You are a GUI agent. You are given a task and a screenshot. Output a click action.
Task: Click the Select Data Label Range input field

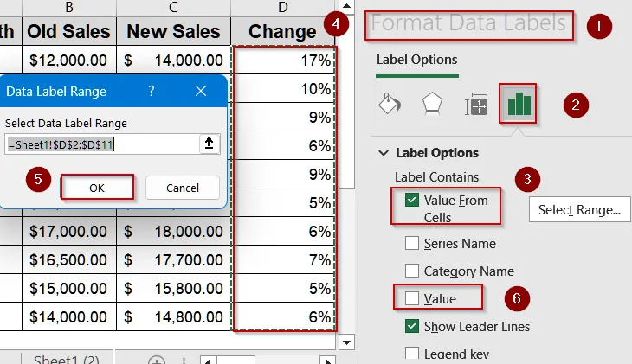(x=103, y=144)
